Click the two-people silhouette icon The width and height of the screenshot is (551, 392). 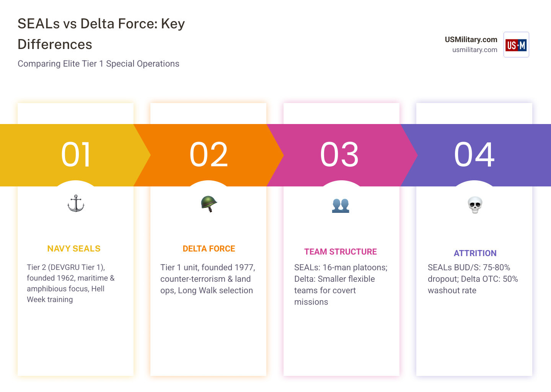341,205
